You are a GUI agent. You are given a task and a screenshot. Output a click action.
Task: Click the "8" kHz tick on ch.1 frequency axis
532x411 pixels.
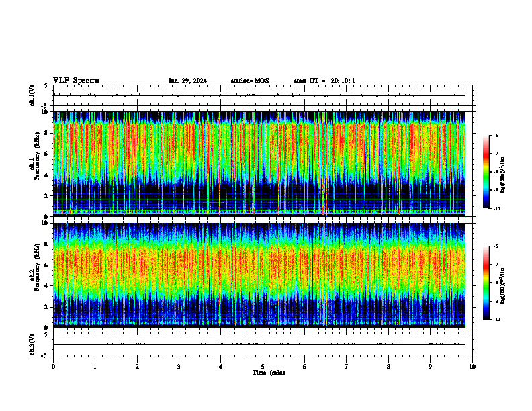47,133
